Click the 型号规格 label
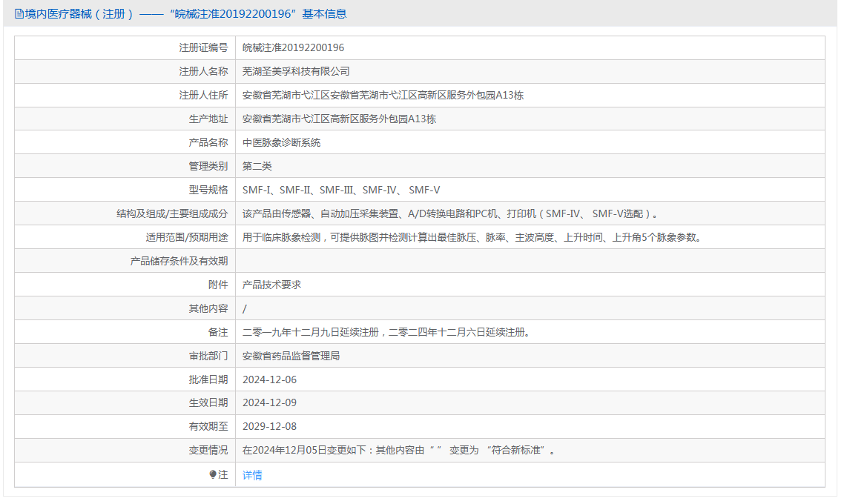 (208, 190)
